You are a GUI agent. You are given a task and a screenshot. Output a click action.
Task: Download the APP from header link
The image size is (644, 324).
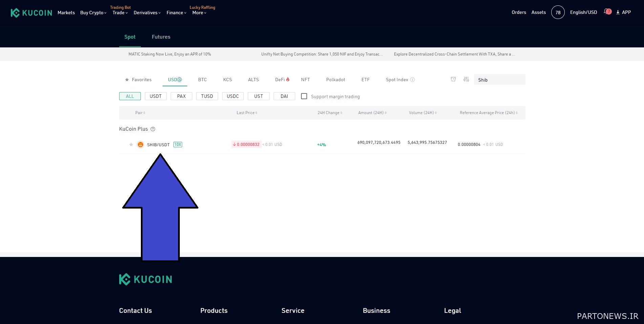tap(623, 12)
